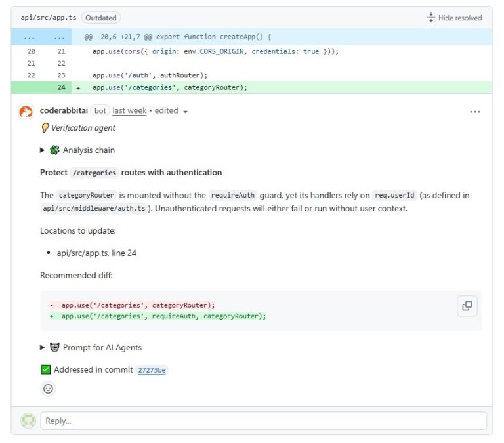The image size is (504, 443).
Task: Click inline code categoryRouter in the paragraph
Action: [x=86, y=195]
